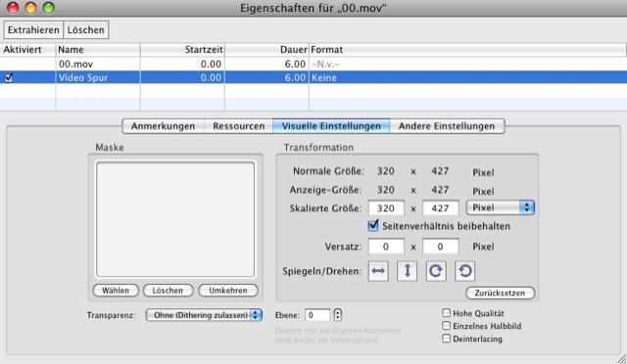Open the Transparenz dropdown
This screenshot has height=364, width=627.
tap(204, 315)
